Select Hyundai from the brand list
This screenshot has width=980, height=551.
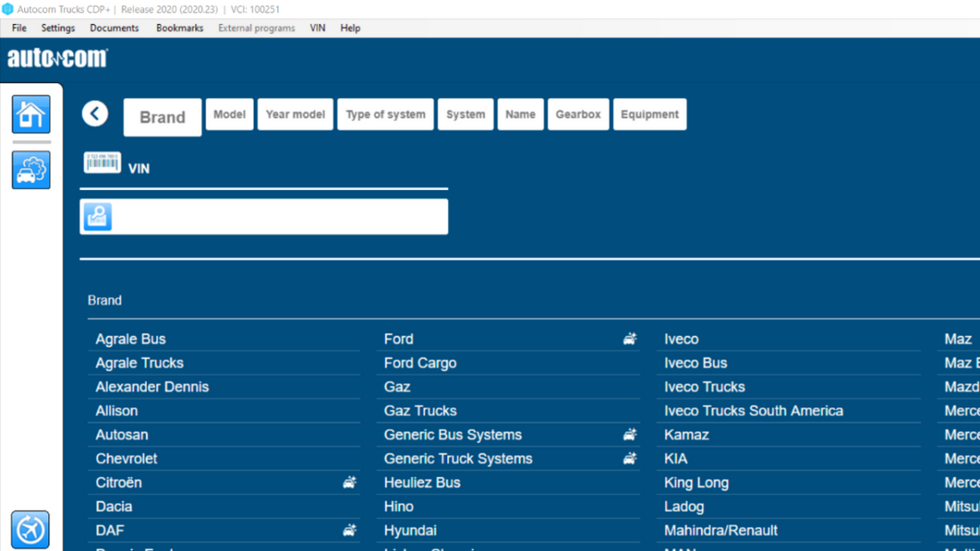pos(410,530)
